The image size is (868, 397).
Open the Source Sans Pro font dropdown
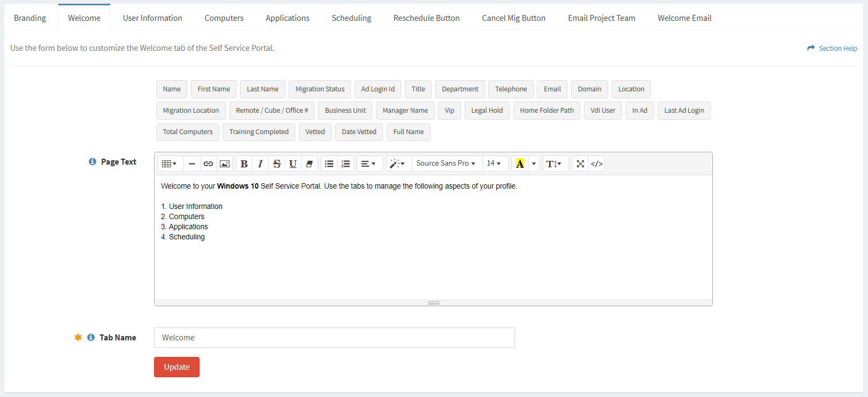[445, 164]
